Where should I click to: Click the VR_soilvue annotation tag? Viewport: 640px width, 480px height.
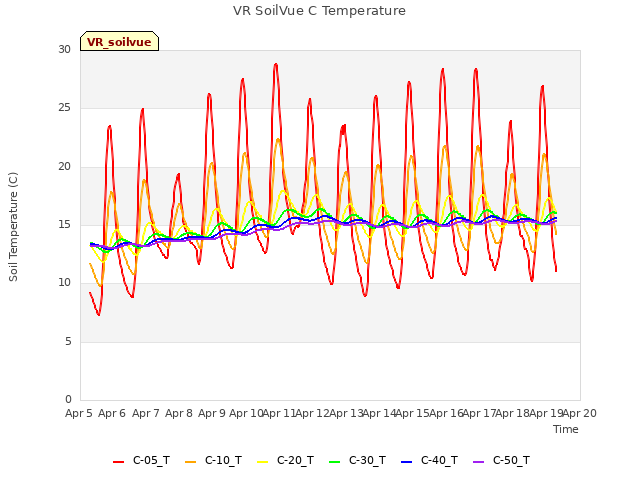pyautogui.click(x=119, y=41)
